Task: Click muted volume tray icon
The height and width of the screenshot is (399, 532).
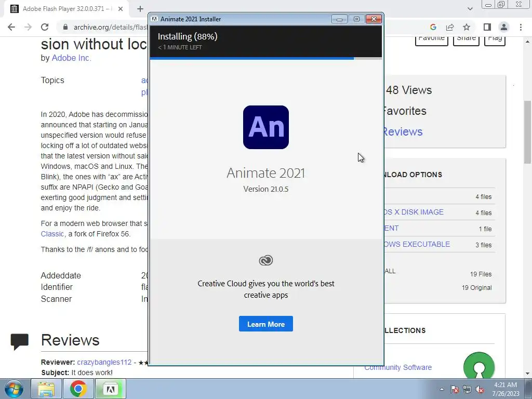Action: pos(480,389)
